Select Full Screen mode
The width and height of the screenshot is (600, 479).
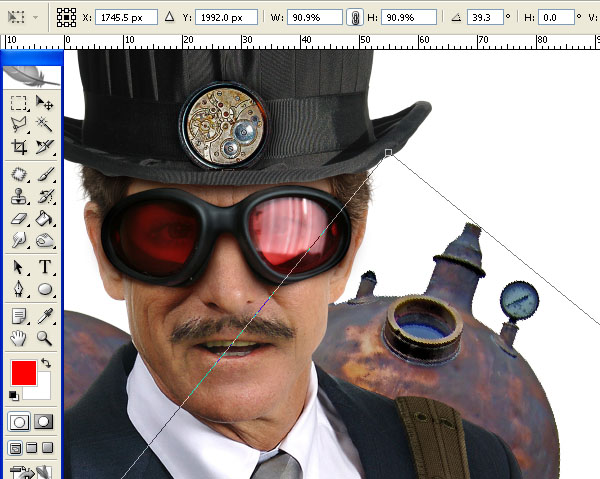pos(47,448)
